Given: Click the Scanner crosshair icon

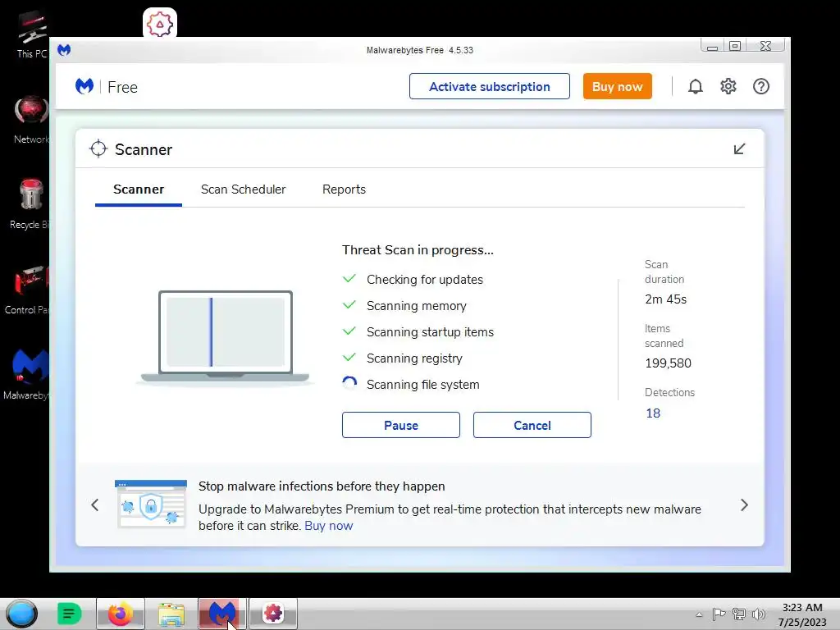Looking at the screenshot, I should pyautogui.click(x=98, y=149).
